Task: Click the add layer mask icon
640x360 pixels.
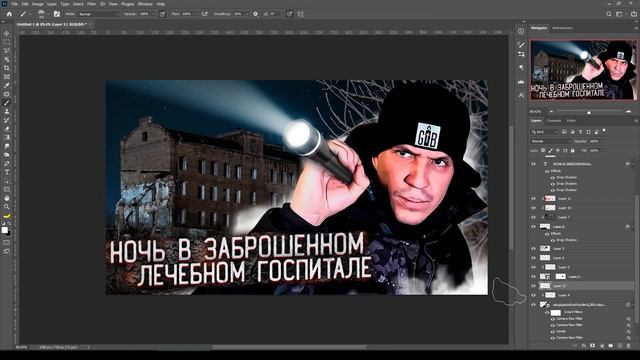Action: pyautogui.click(x=593, y=346)
